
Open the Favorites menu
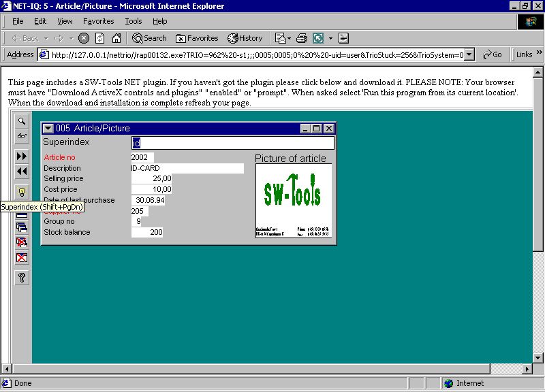pyautogui.click(x=99, y=21)
